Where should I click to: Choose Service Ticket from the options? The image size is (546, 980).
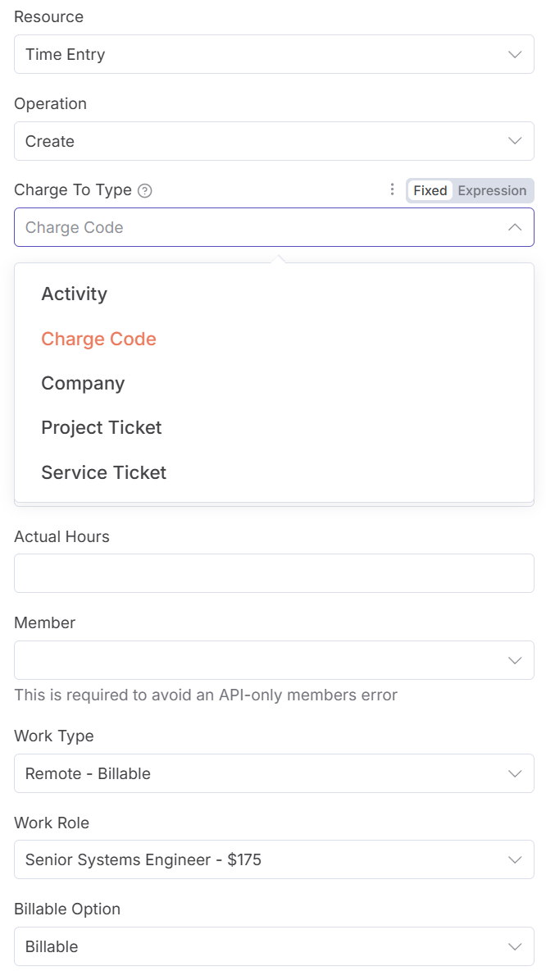click(x=104, y=473)
